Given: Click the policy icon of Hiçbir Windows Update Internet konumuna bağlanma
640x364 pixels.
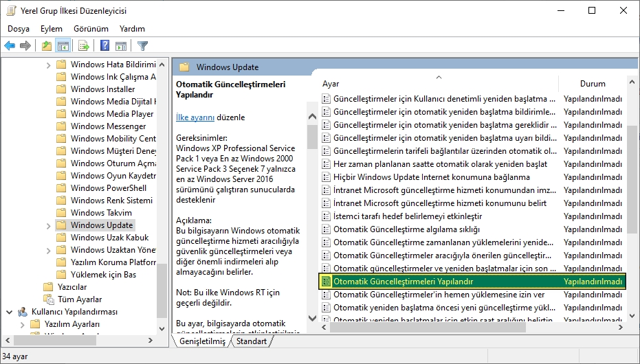Looking at the screenshot, I should 326,177.
